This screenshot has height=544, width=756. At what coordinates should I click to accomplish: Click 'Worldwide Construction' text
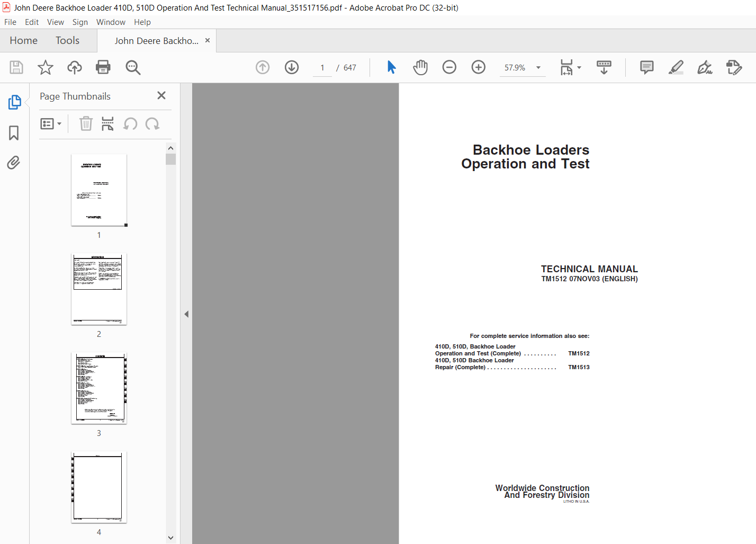[542, 488]
